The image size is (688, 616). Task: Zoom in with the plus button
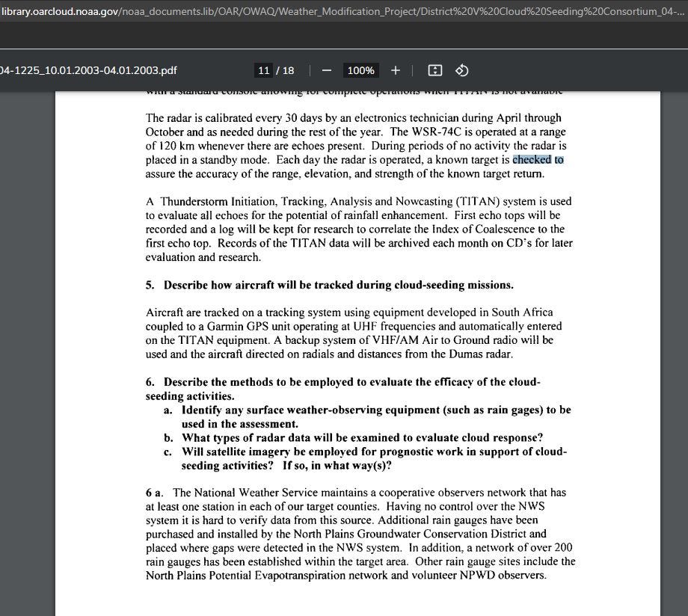coord(396,70)
